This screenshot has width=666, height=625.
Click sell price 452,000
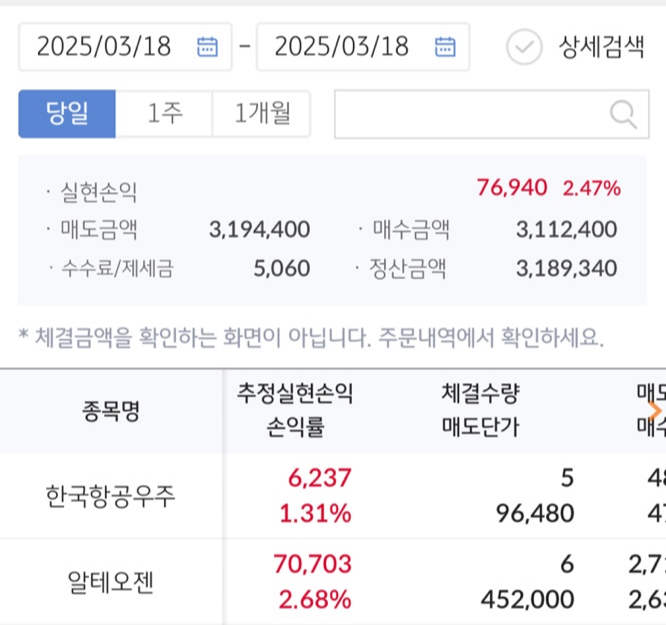click(528, 600)
